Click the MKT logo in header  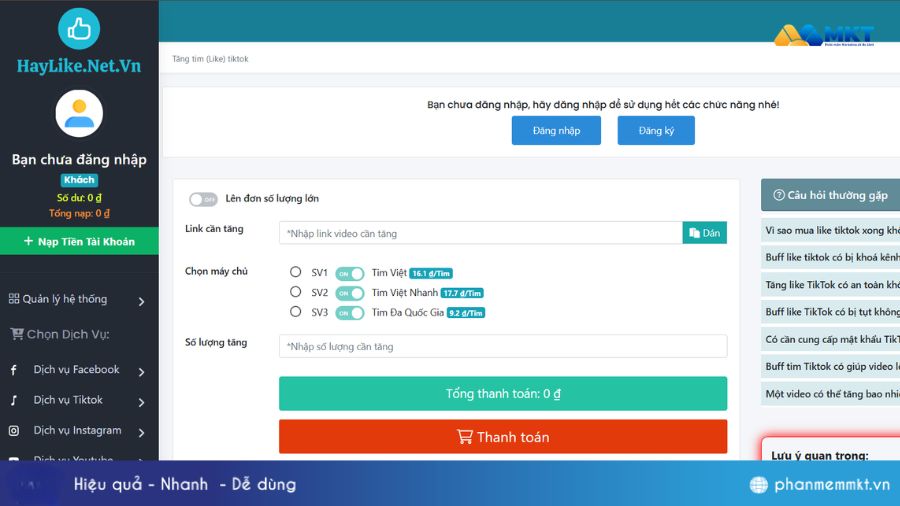[x=824, y=34]
